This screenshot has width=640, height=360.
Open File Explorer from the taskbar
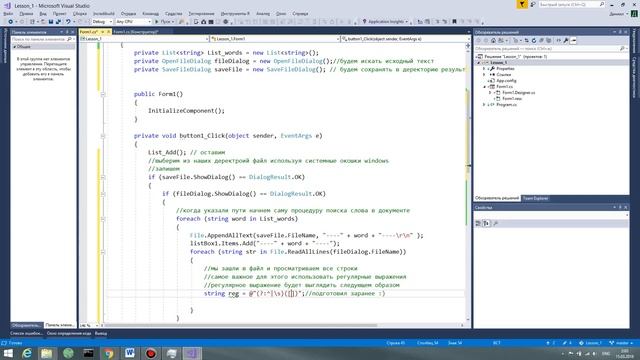pyautogui.click(x=47, y=353)
